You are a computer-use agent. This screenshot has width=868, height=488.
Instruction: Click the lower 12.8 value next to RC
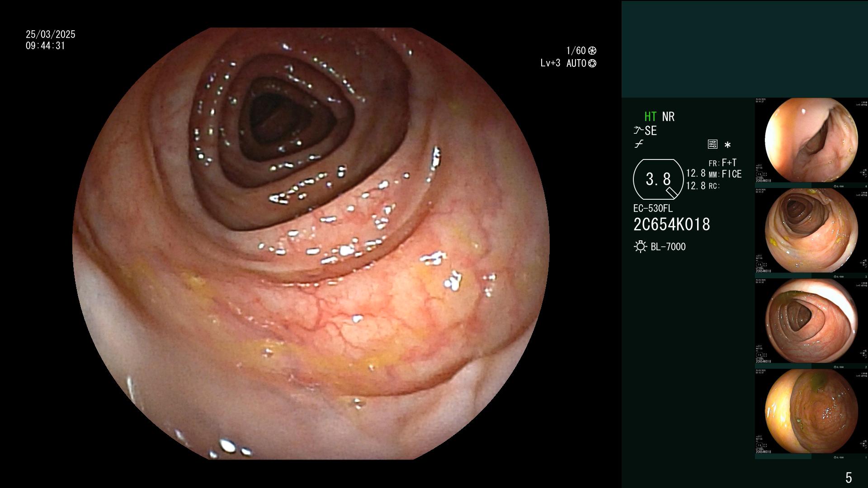(x=696, y=186)
